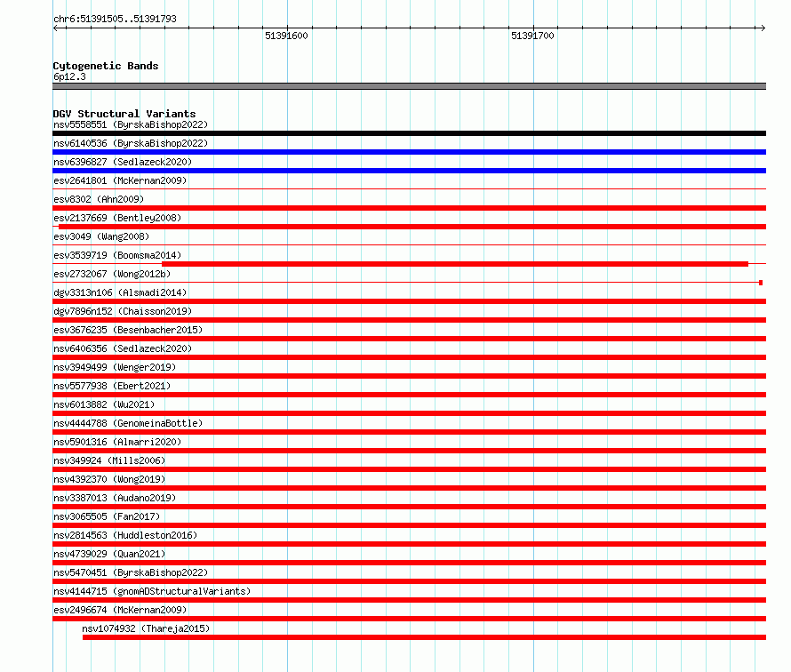Open nsv5558551 (ByrskaBishop2022) variant label

point(131,124)
